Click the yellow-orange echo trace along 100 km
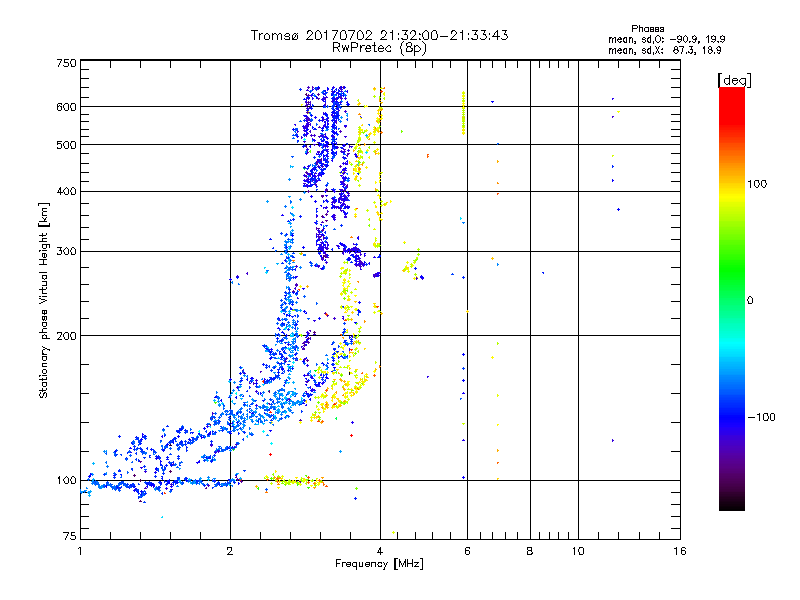800x600 pixels. coord(295,480)
